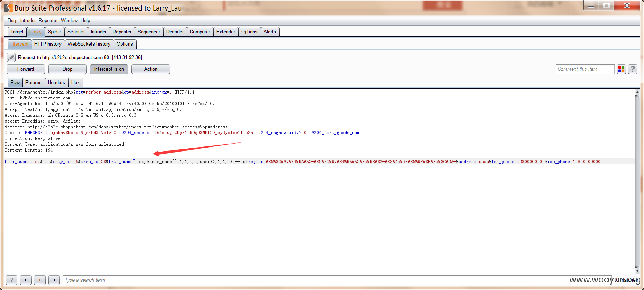Click the Accept-Language header line
Viewport: 644px width, 290px height.
coord(71,115)
